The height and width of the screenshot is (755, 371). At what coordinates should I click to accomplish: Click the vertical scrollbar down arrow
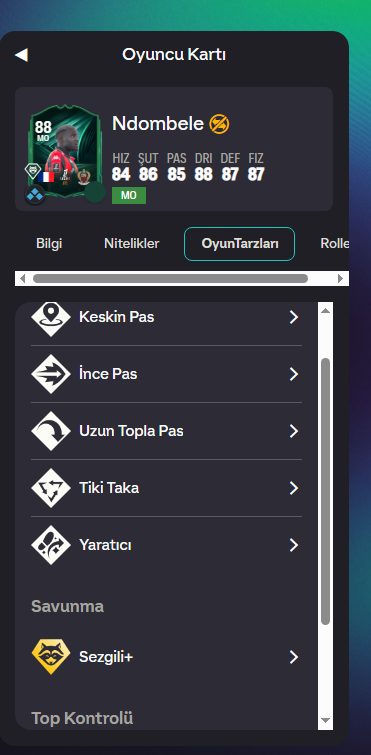[x=325, y=720]
